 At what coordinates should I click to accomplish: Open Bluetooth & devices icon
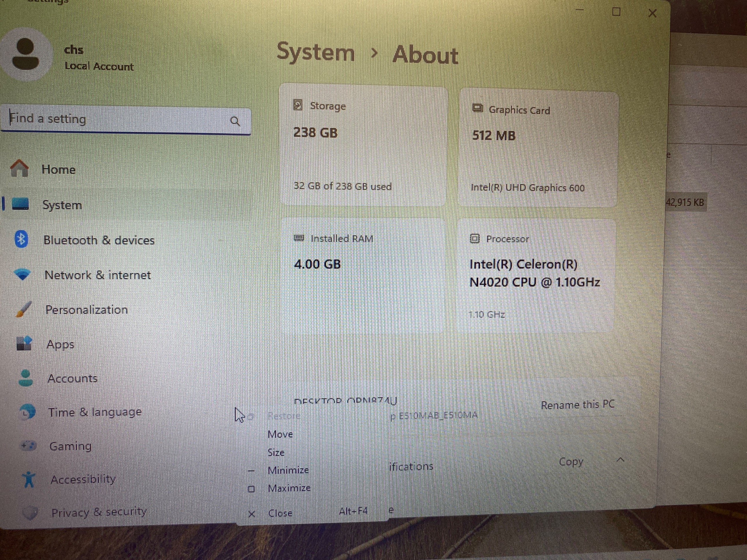click(x=22, y=239)
